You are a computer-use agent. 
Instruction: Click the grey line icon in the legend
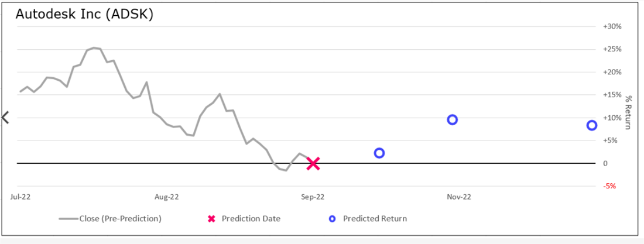[68, 219]
